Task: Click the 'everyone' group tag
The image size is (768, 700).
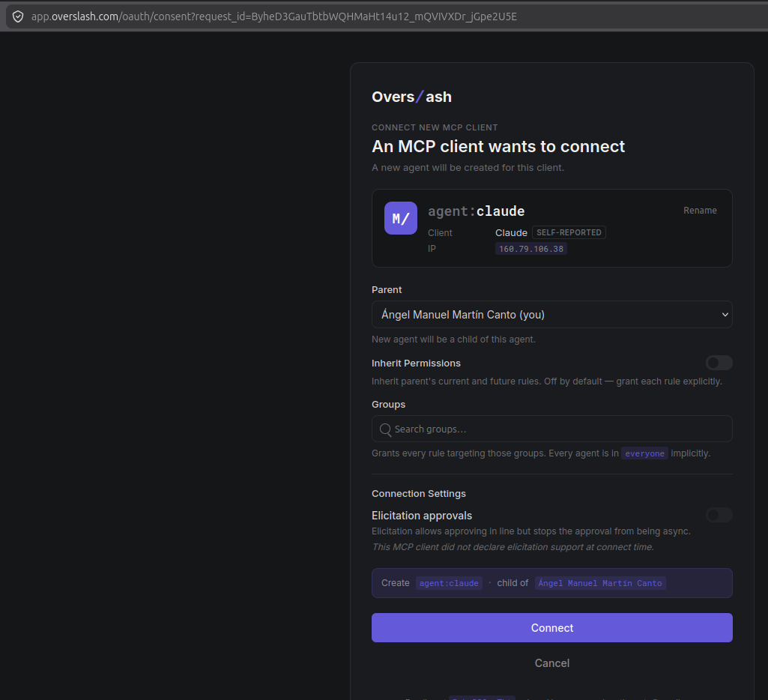Action: pyautogui.click(x=644, y=453)
